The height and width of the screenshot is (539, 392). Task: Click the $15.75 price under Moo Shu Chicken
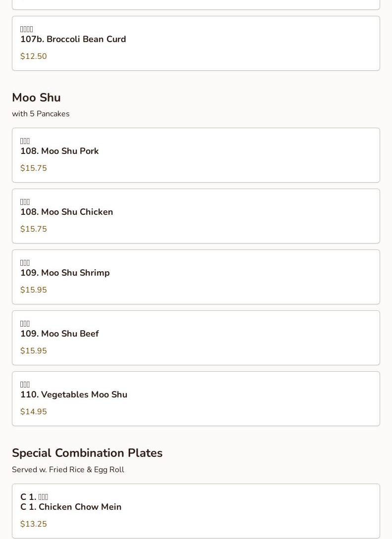coord(34,229)
